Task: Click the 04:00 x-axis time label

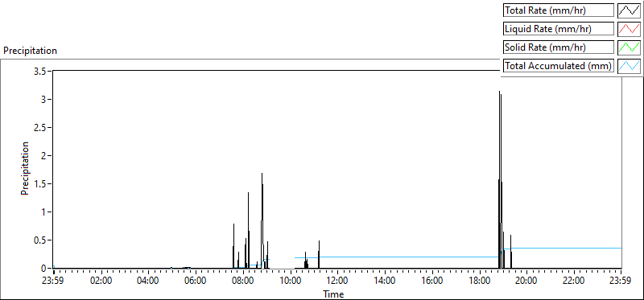Action: click(x=148, y=282)
